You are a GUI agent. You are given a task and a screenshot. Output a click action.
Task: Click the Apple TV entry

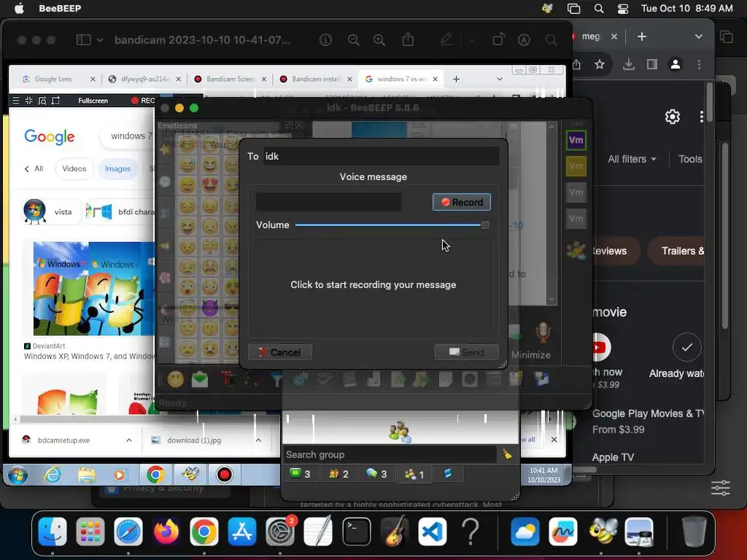[613, 457]
